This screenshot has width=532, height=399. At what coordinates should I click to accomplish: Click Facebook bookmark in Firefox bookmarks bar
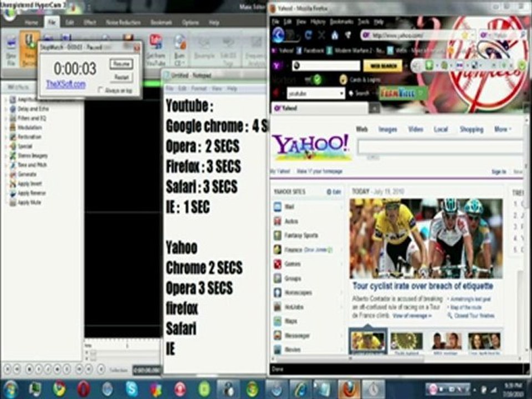(310, 50)
